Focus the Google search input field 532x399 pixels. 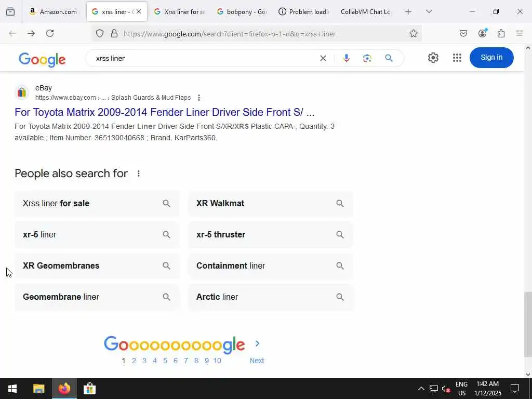[x=204, y=58]
